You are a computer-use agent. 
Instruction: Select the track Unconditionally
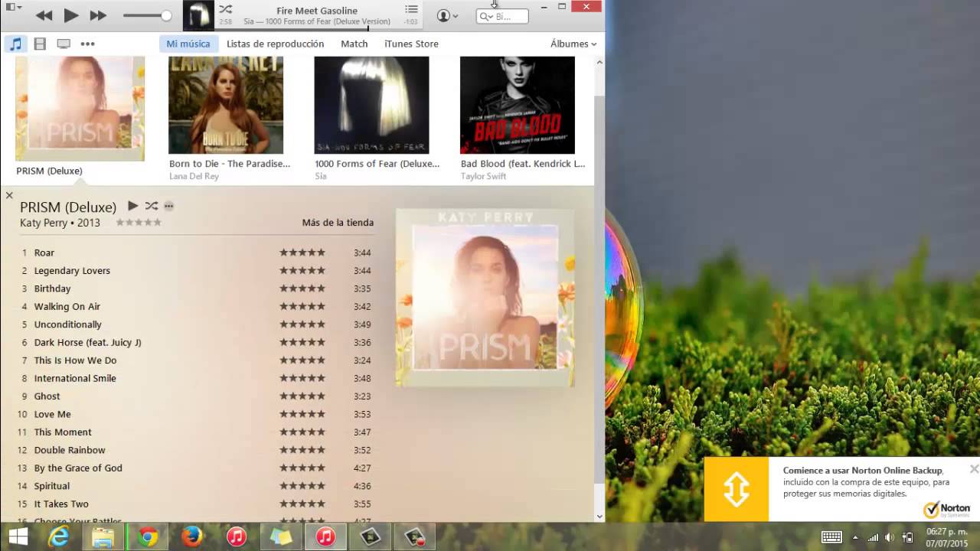[67, 324]
